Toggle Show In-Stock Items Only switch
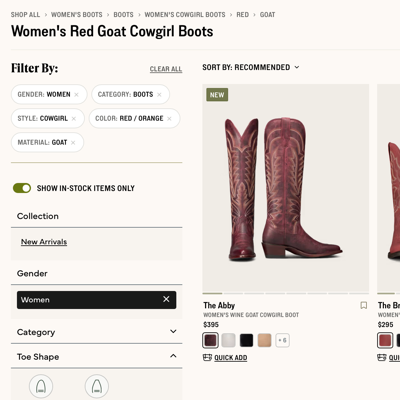400x400 pixels. pyautogui.click(x=22, y=188)
